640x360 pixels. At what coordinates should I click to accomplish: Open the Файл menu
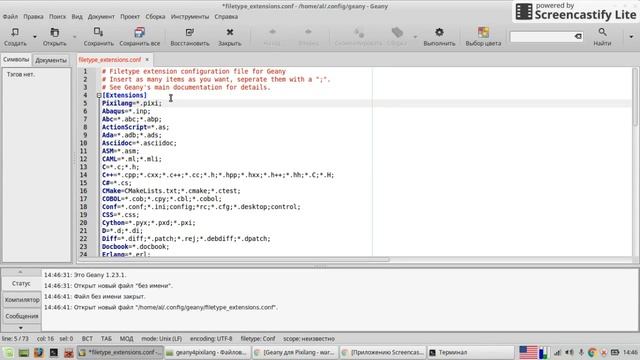pyautogui.click(x=10, y=17)
